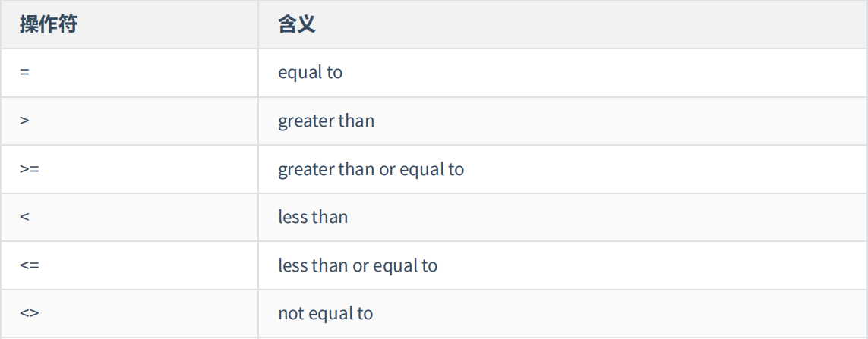This screenshot has width=868, height=339.
Task: Click the "less than or equal to" text
Action: click(x=358, y=265)
